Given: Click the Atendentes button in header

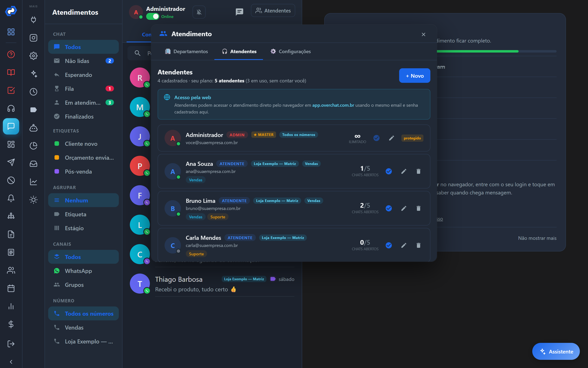Looking at the screenshot, I should click(x=273, y=11).
